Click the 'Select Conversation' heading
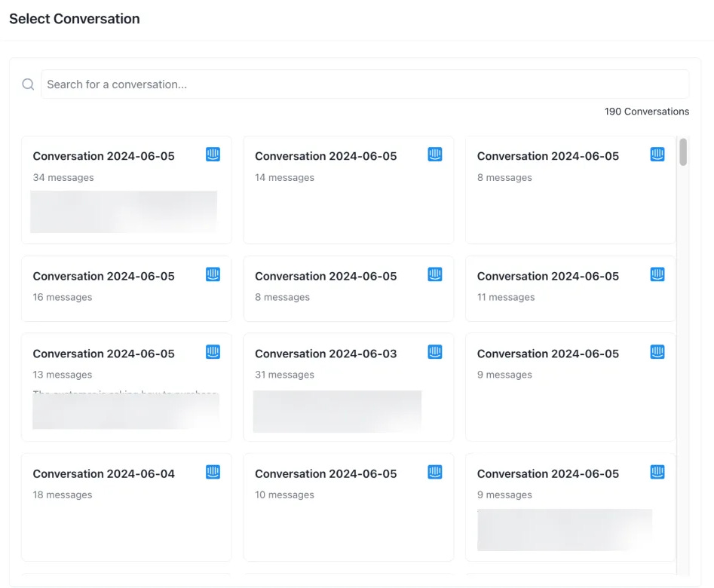The height and width of the screenshot is (588, 714). click(x=74, y=19)
